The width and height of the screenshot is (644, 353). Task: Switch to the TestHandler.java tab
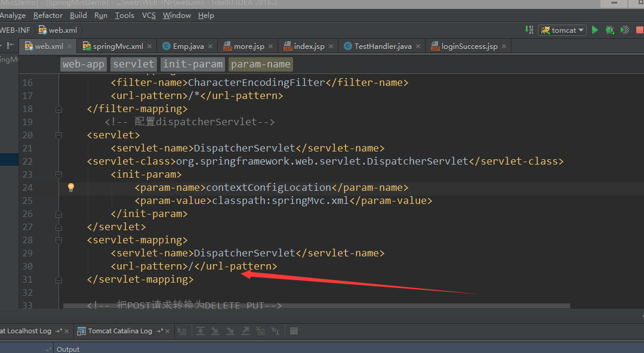point(383,47)
